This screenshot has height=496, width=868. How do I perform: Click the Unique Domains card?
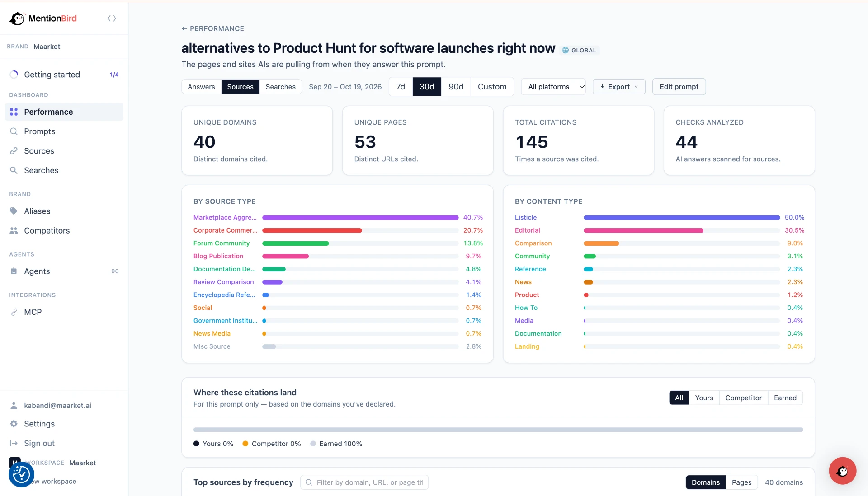coord(257,140)
